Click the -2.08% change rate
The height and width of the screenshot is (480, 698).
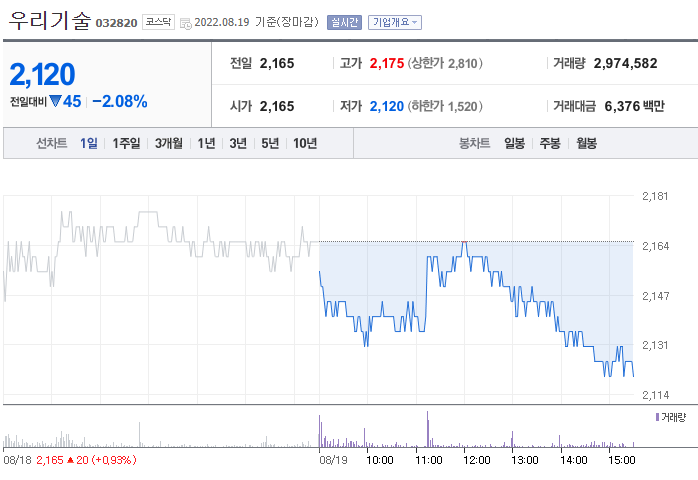[x=120, y=102]
